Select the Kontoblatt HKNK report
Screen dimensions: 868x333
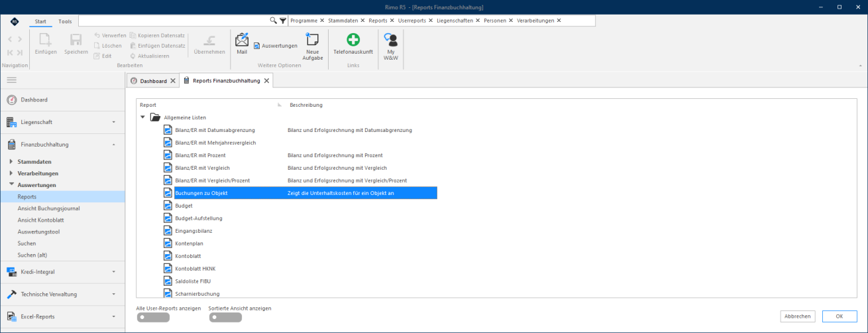tap(195, 269)
